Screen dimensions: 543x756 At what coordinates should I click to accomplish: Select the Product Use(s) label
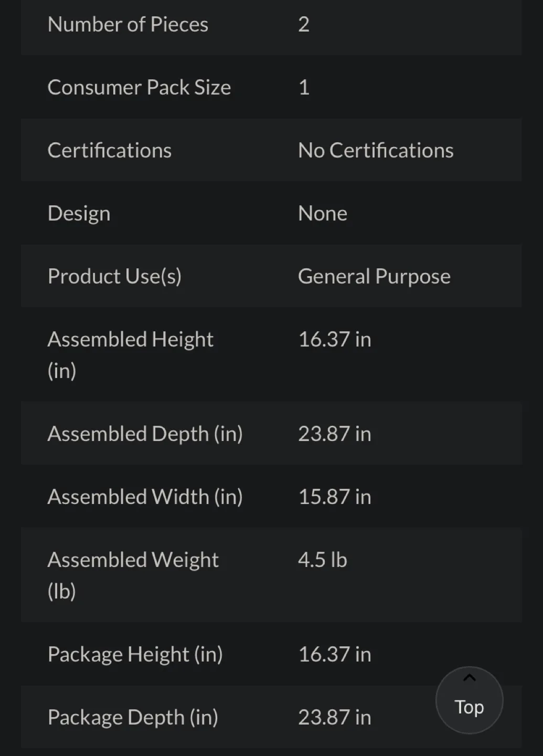click(x=114, y=277)
